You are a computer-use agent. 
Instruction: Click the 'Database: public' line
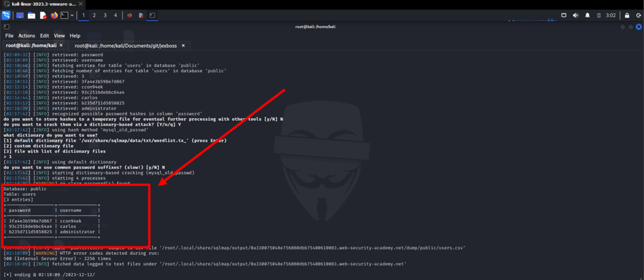(x=25, y=189)
